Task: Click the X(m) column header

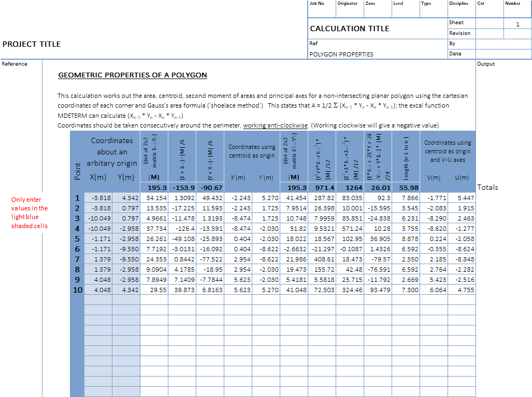Action: point(98,177)
